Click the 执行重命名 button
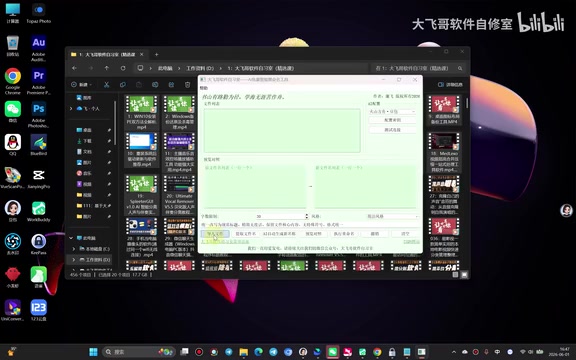Screen dimensions: 576x360 tap(344, 234)
